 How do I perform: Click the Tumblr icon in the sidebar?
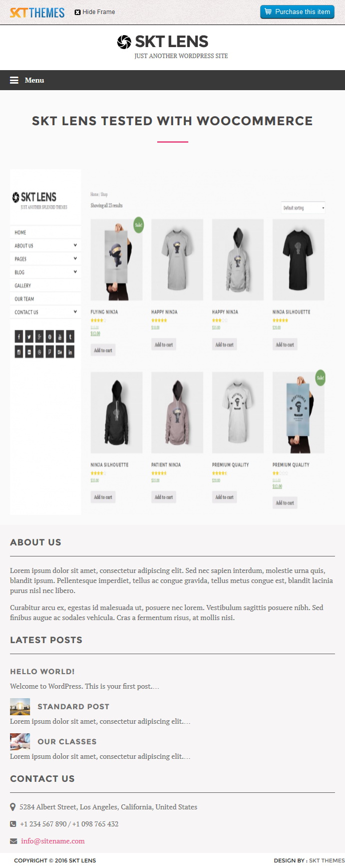tap(70, 337)
